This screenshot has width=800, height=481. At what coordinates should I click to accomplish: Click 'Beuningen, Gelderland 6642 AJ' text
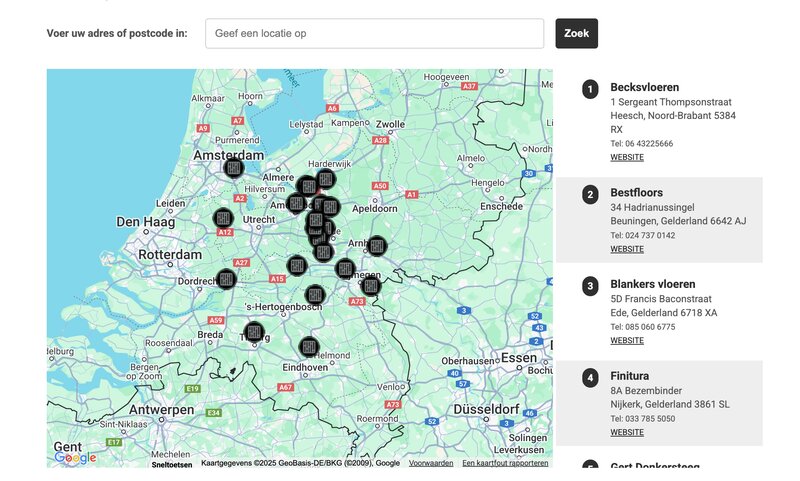[x=678, y=221]
